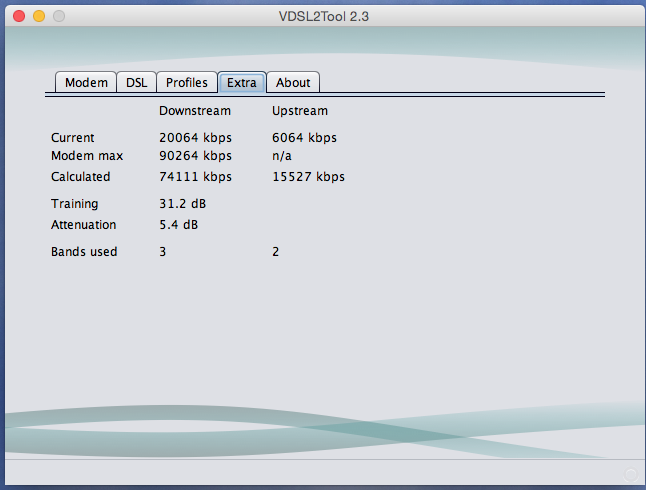Click the Bands used row label
Screen dimensions: 646x490
[84, 252]
